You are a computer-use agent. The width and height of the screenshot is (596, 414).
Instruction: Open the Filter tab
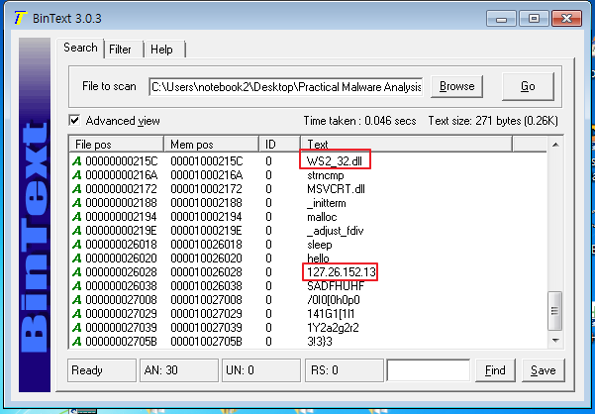(x=120, y=49)
